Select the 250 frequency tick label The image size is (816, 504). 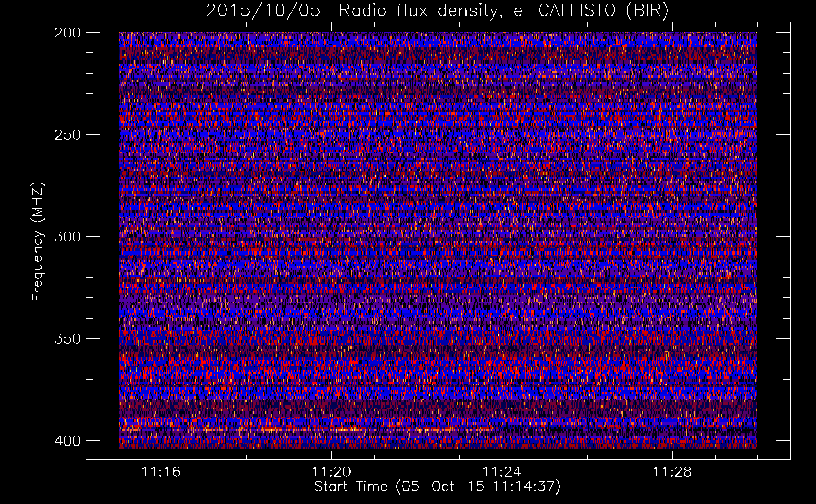(67, 135)
